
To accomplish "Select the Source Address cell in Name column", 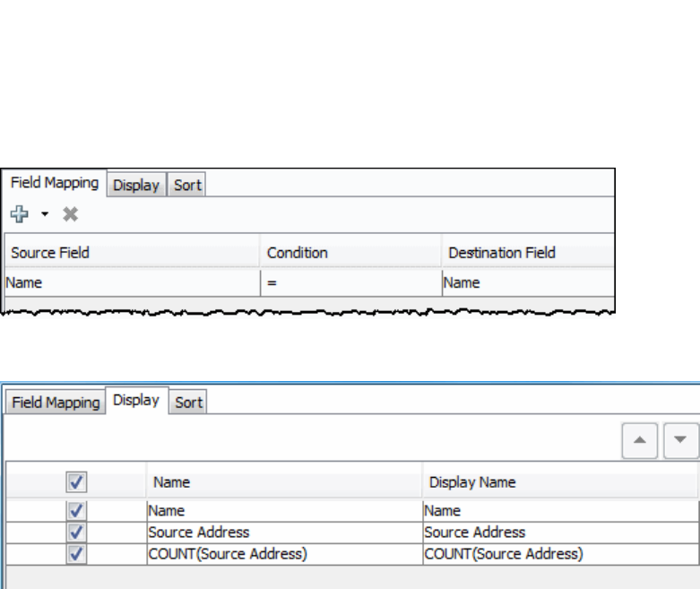I will (x=199, y=533).
